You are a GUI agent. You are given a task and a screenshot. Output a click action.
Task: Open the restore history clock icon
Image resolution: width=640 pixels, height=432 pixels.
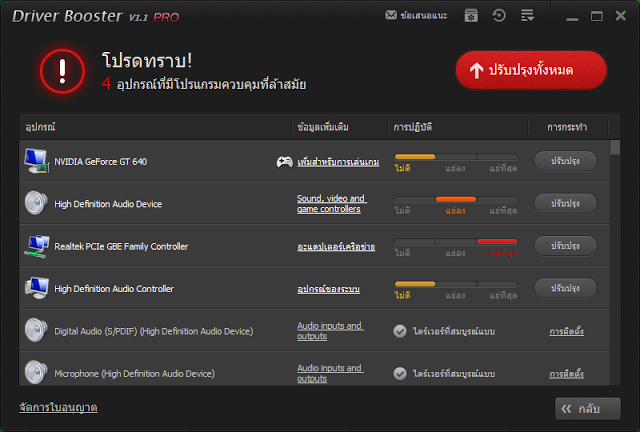[499, 16]
